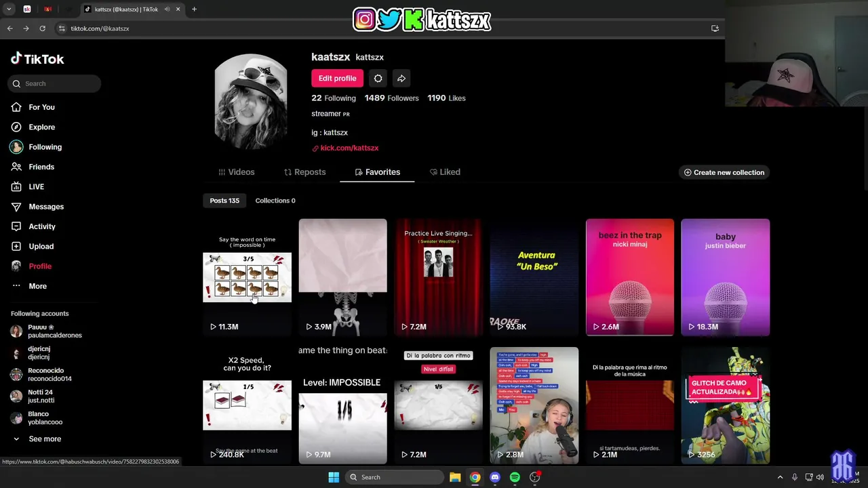Open the Profile sidebar item
This screenshot has width=868, height=488.
point(40,266)
